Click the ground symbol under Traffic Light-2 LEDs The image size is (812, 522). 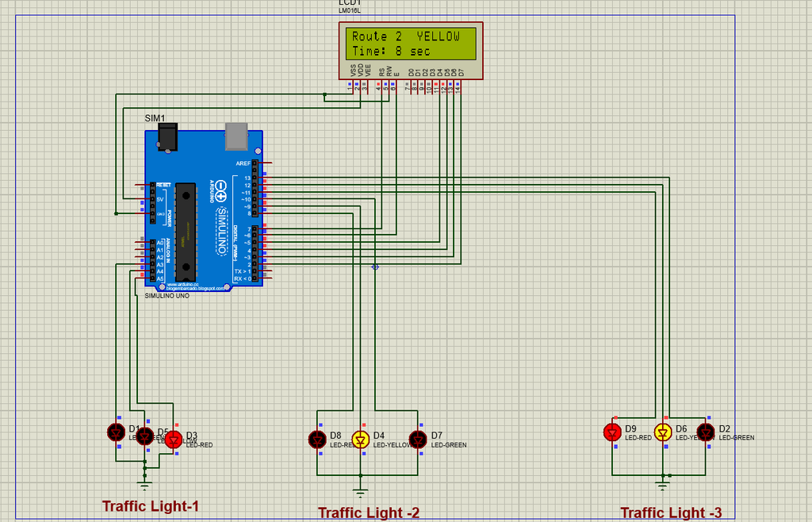point(361,492)
